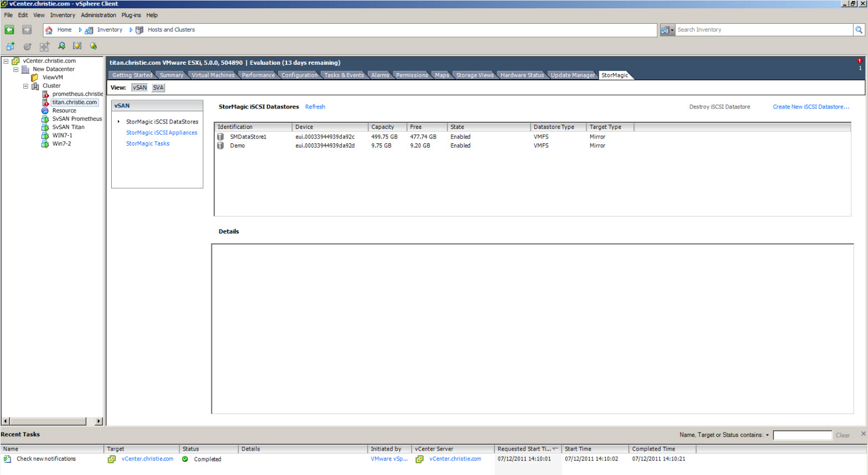
Task: Open StorMagic Tasks link
Action: [x=148, y=143]
